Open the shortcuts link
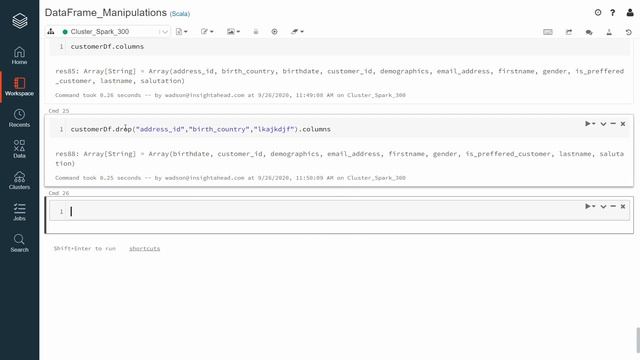 [144, 249]
